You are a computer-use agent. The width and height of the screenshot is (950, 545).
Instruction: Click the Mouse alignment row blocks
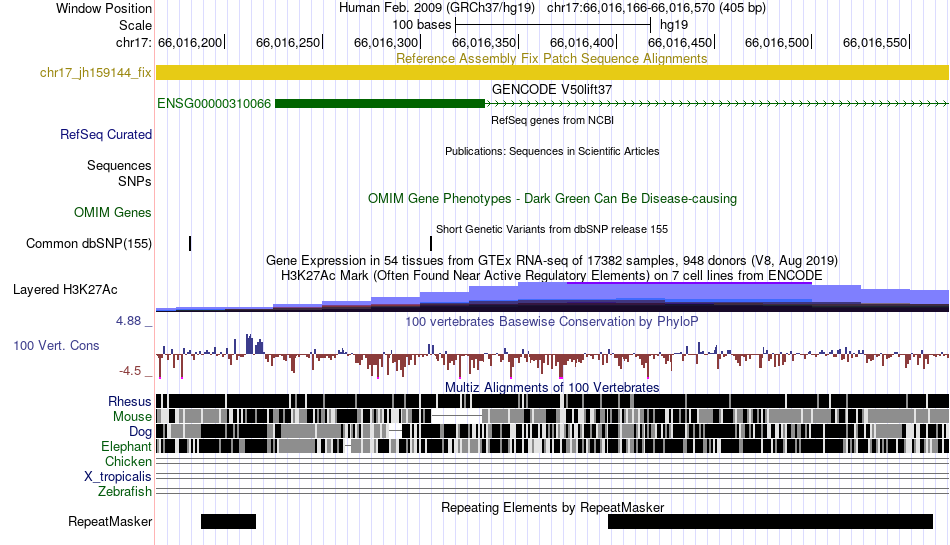point(552,416)
